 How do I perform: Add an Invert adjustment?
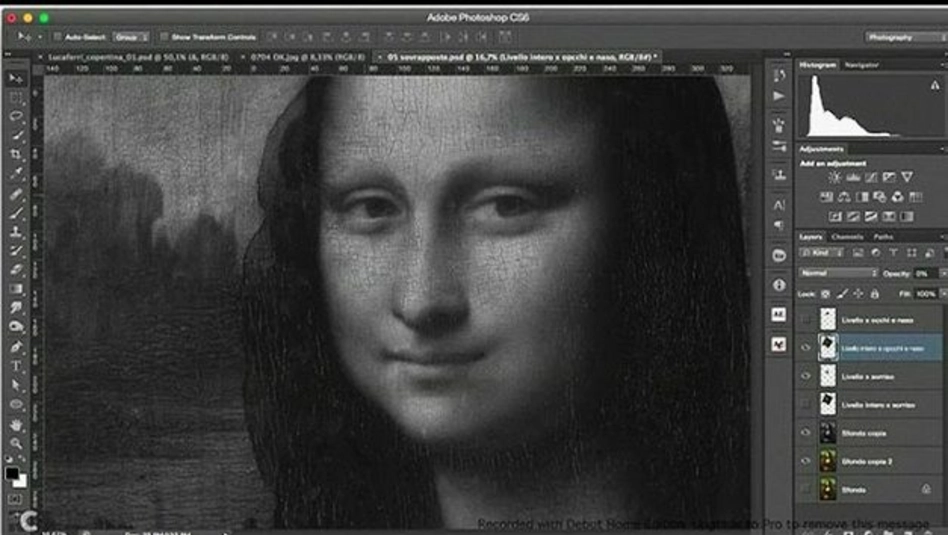point(835,216)
